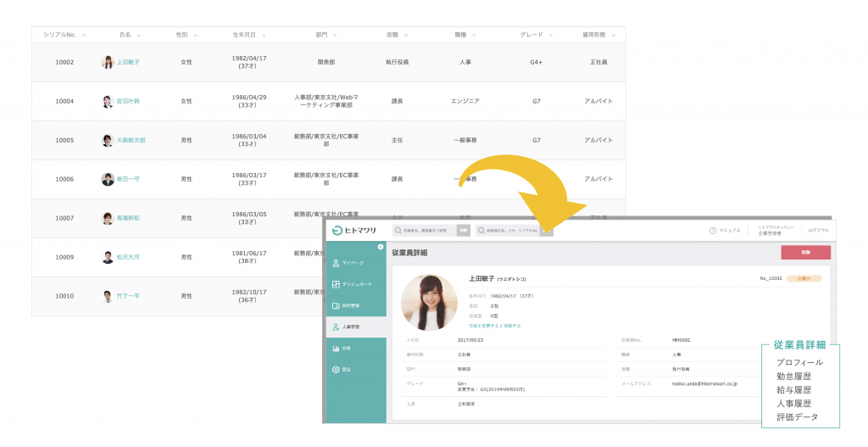
Task: Click the 開発部 department cell
Action: click(326, 63)
